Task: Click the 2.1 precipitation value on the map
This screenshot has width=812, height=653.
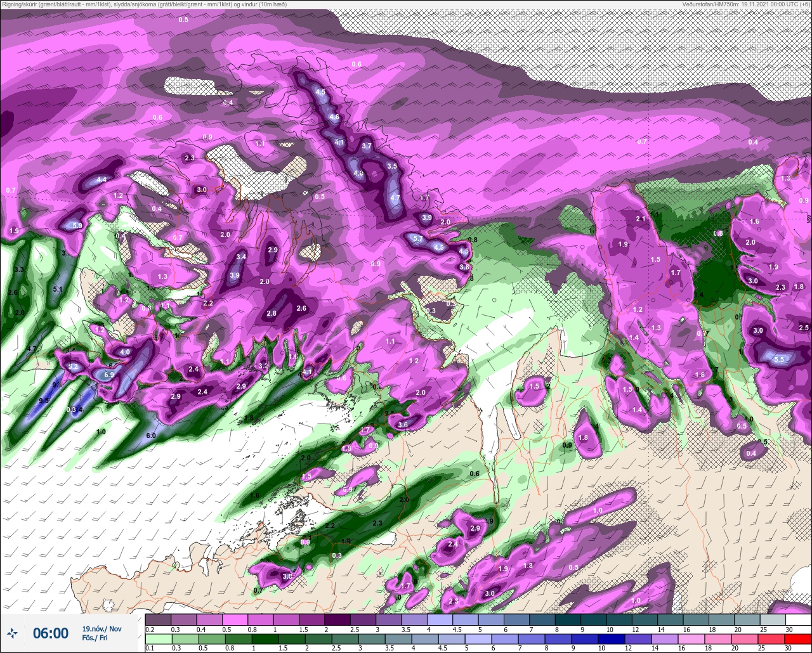Action: tap(641, 219)
